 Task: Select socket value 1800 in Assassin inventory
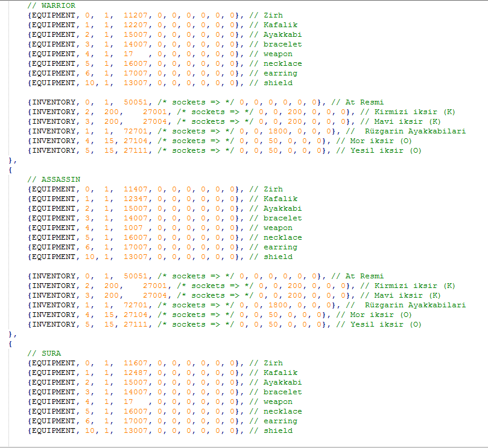278,305
